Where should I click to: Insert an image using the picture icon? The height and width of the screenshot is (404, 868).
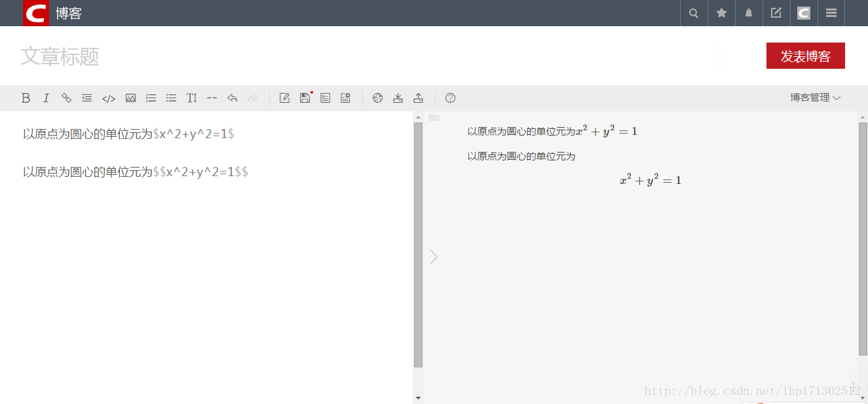130,98
